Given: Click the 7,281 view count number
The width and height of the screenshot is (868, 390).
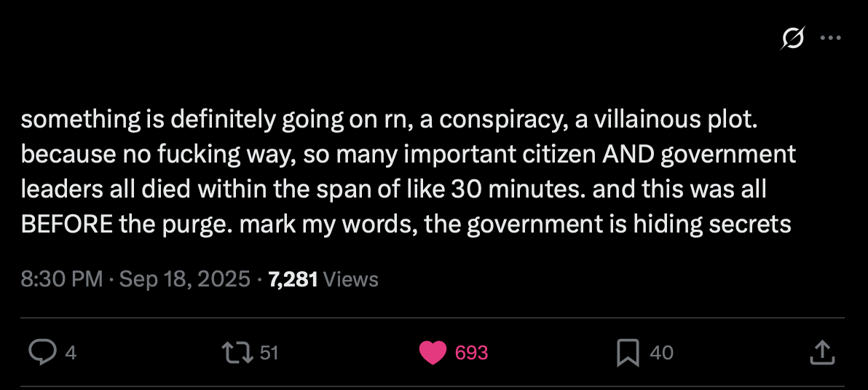Looking at the screenshot, I should pos(293,279).
